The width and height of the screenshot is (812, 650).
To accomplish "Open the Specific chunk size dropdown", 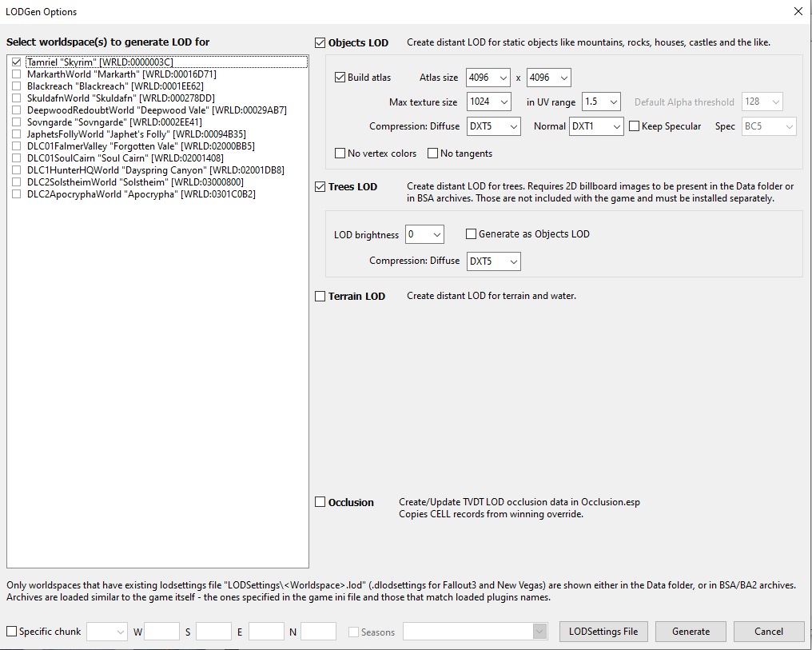I will (x=107, y=632).
